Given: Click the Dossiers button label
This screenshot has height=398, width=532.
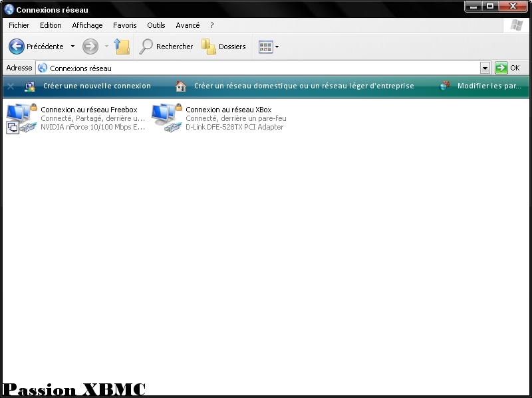Looking at the screenshot, I should click(x=232, y=47).
